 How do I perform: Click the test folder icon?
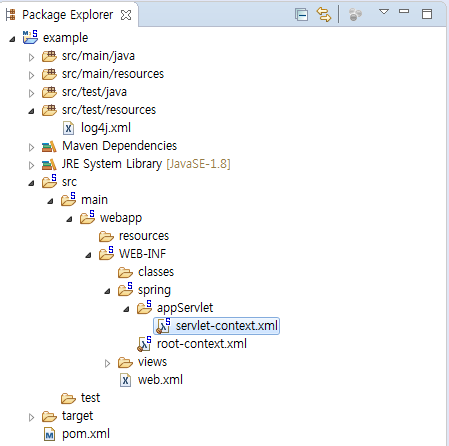coord(68,399)
